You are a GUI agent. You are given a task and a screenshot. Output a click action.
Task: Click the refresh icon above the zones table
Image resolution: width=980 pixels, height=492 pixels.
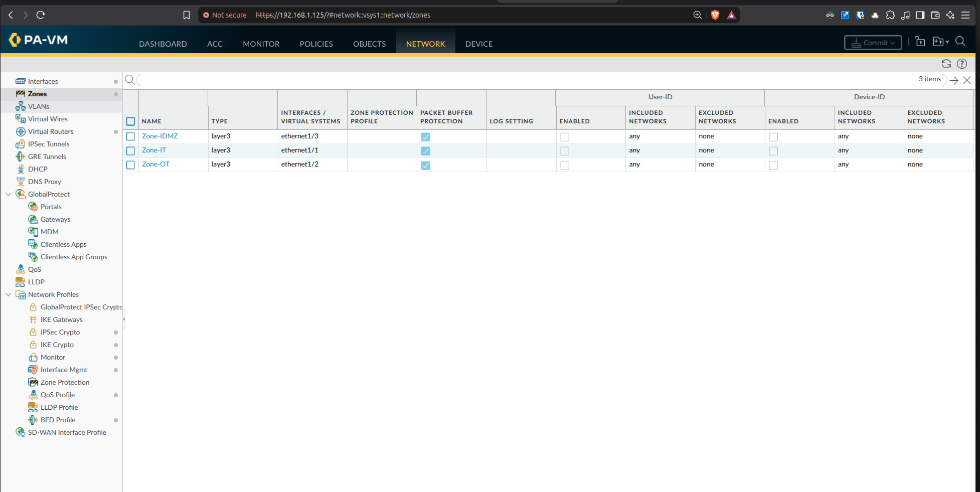click(x=946, y=64)
